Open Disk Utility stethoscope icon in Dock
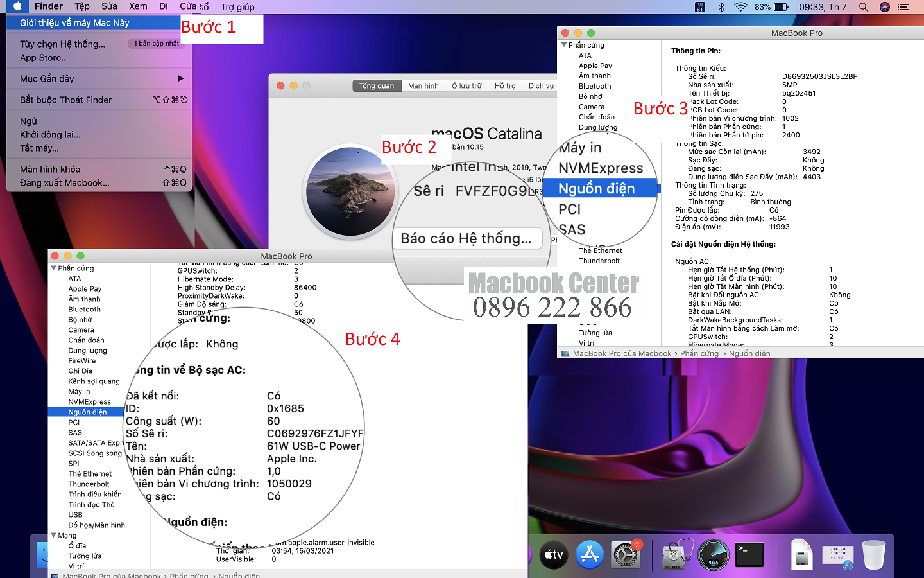 coord(678,554)
